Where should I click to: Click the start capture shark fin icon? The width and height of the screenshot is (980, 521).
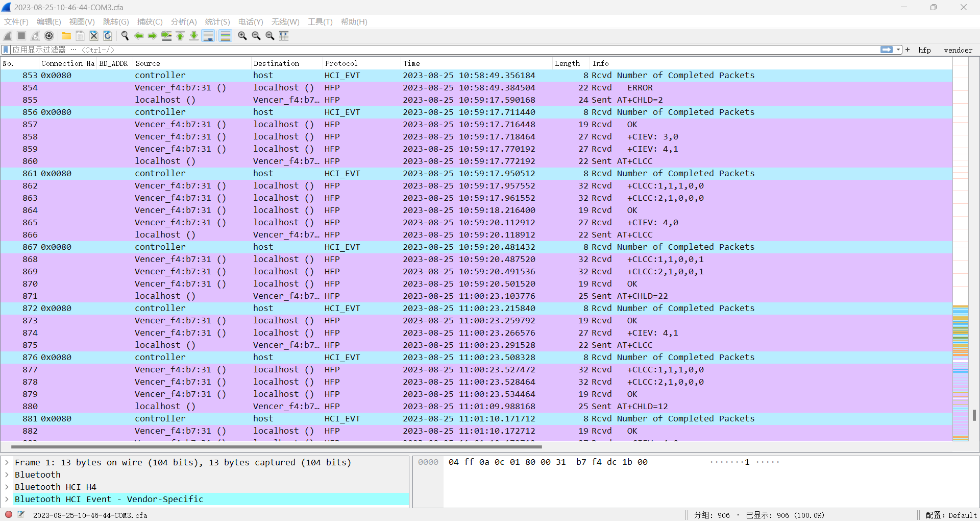[x=8, y=36]
